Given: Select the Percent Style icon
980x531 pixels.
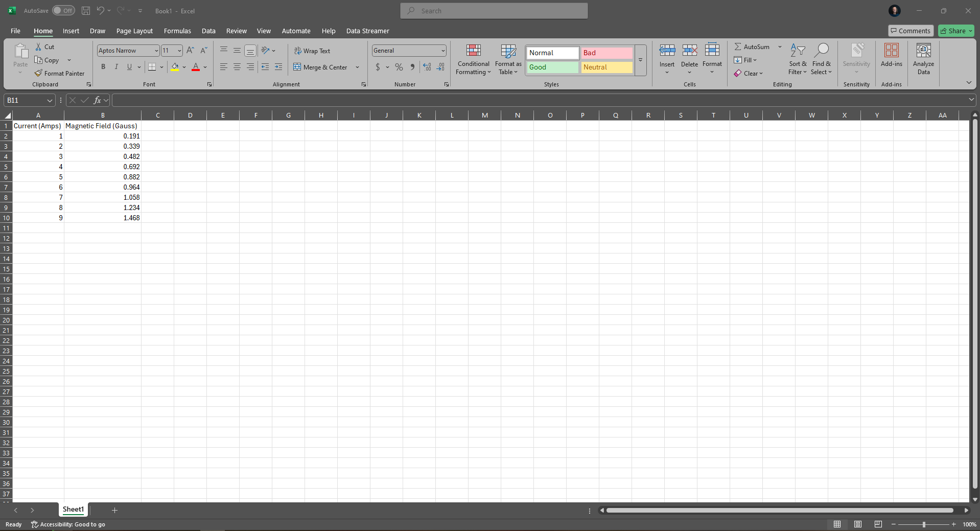Looking at the screenshot, I should (x=399, y=67).
